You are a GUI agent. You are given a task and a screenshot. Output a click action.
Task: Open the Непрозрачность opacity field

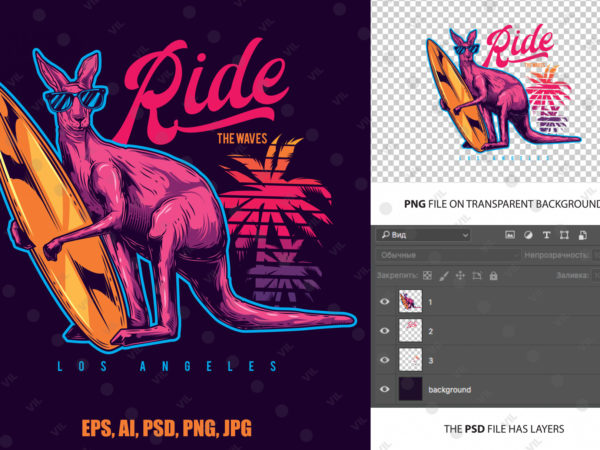tap(596, 255)
